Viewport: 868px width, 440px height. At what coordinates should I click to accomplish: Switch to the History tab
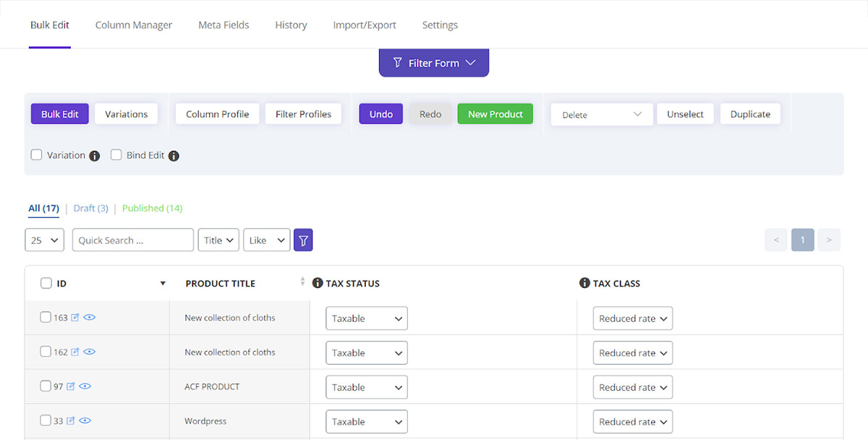click(x=291, y=25)
